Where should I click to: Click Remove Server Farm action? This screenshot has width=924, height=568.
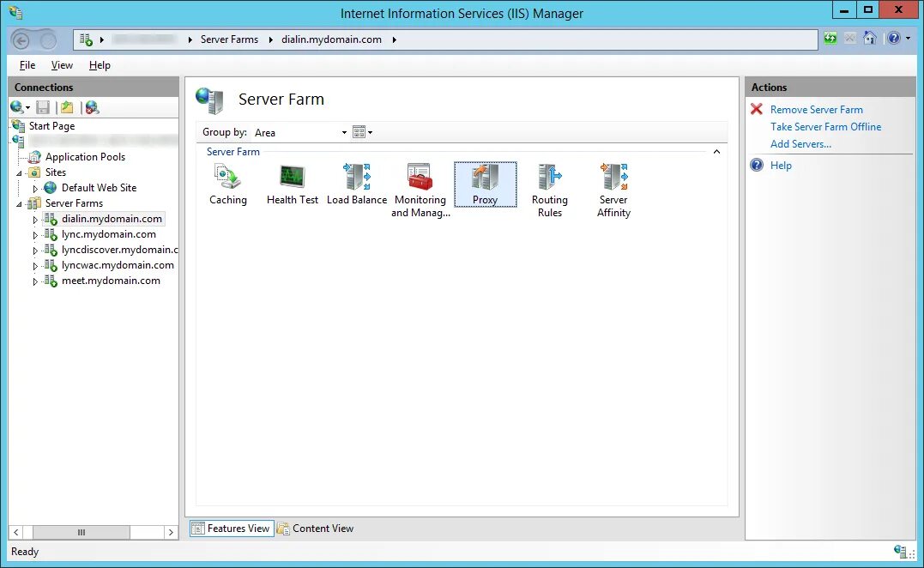coord(816,110)
